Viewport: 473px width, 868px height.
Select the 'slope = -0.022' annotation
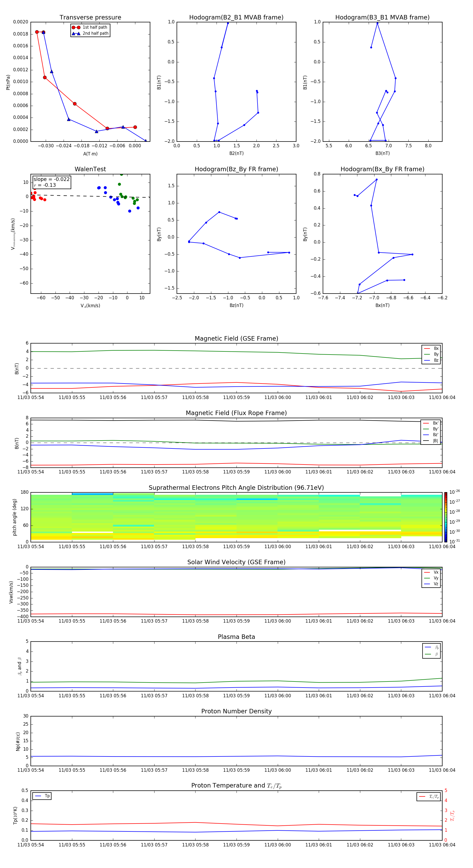[x=52, y=179]
